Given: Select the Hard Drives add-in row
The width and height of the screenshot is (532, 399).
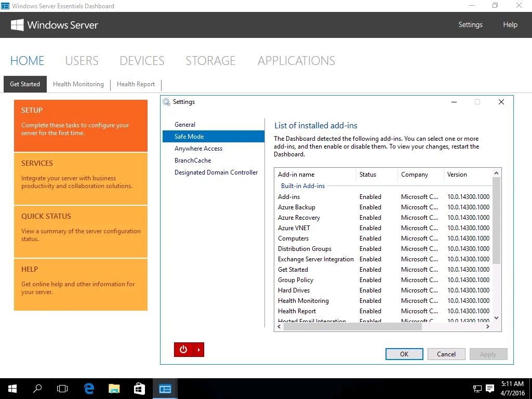Looking at the screenshot, I should [x=383, y=290].
